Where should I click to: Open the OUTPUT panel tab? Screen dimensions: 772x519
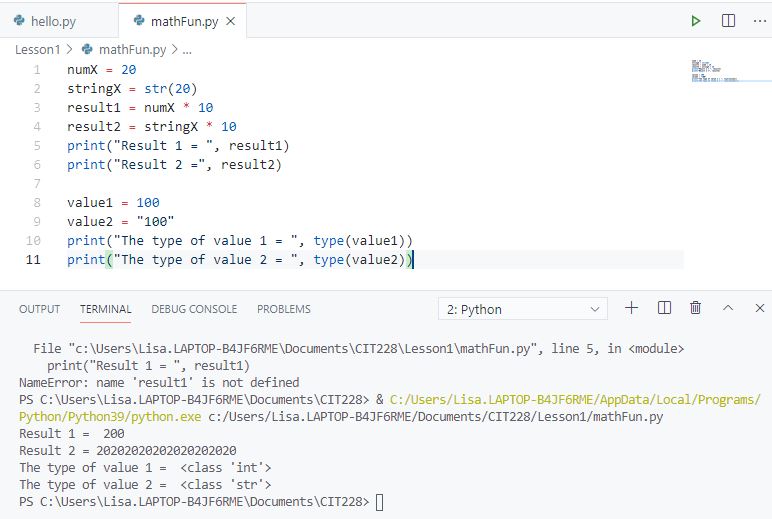(39, 309)
